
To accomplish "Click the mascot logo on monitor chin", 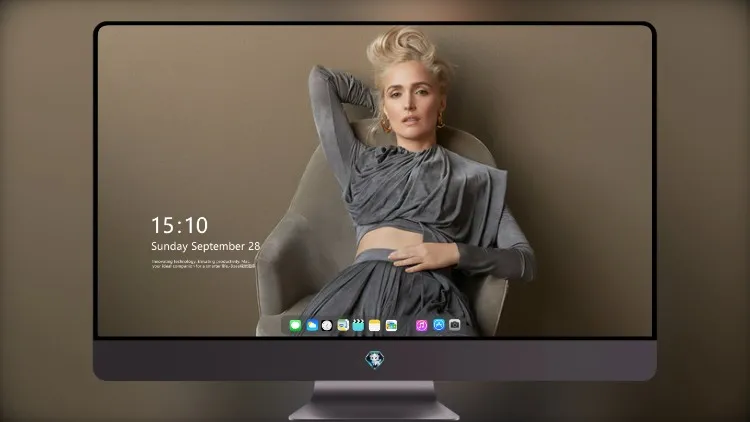I will [375, 360].
